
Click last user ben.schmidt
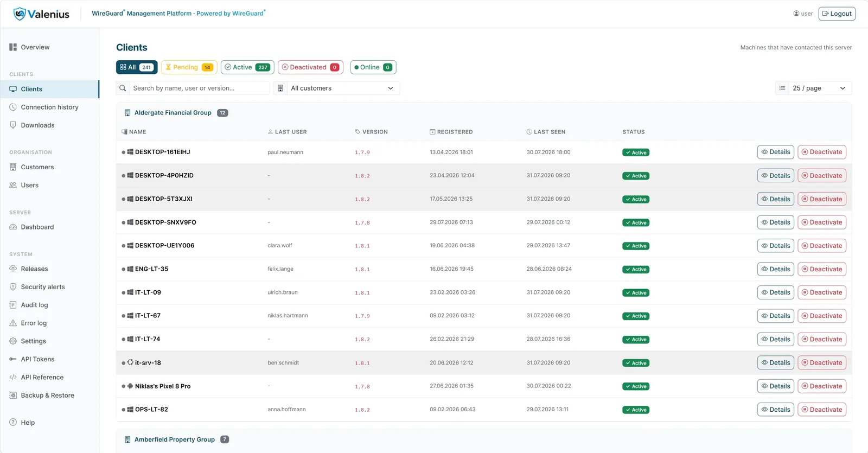click(x=283, y=363)
